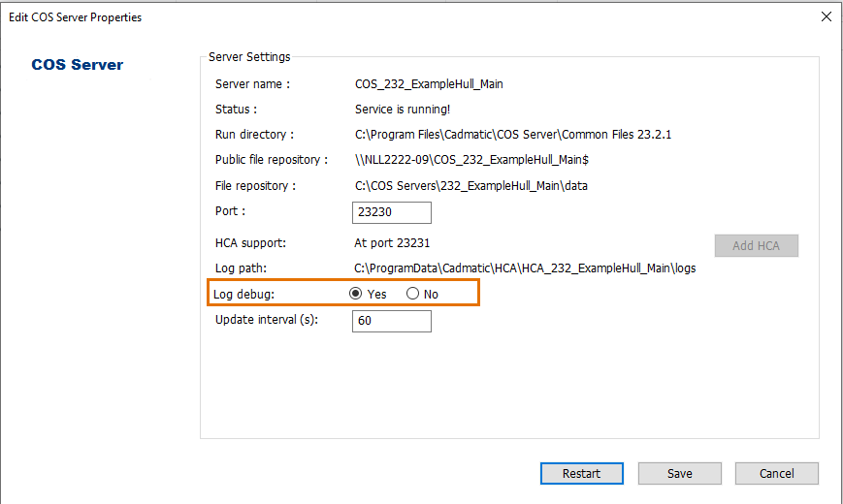
Task: Click the COS Server heading
Action: pyautogui.click(x=78, y=65)
